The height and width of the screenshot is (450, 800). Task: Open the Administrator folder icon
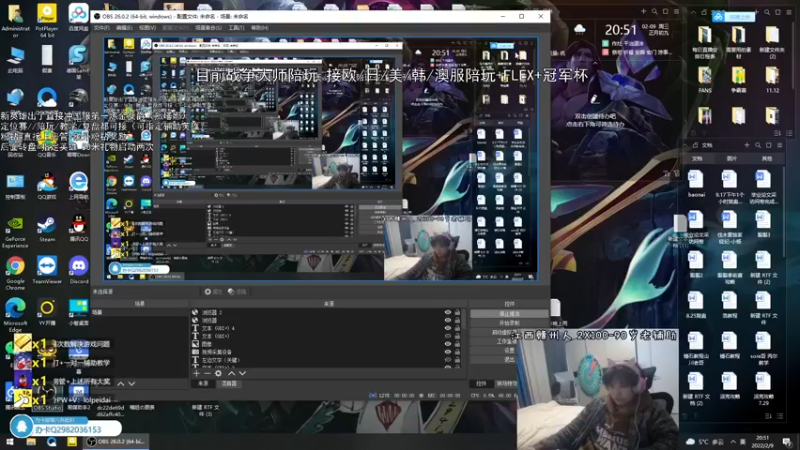pos(15,21)
